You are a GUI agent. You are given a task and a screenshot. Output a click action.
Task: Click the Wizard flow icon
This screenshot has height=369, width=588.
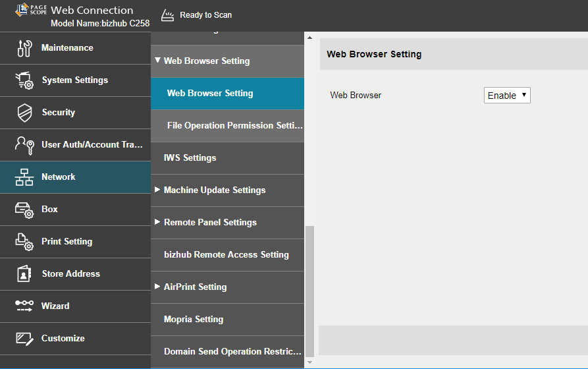pyautogui.click(x=24, y=306)
